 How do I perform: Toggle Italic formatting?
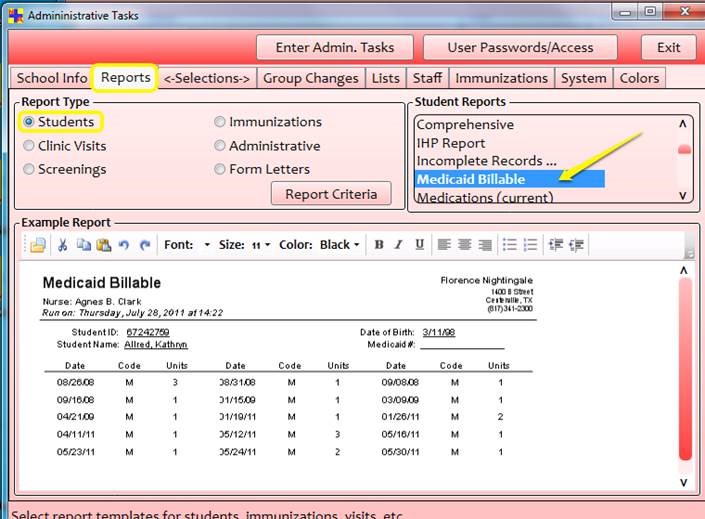point(398,244)
